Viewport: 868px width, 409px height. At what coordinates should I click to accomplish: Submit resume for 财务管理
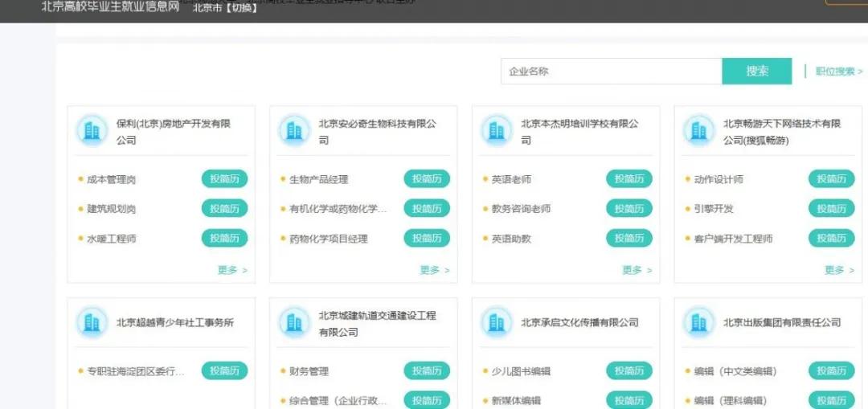pos(427,370)
